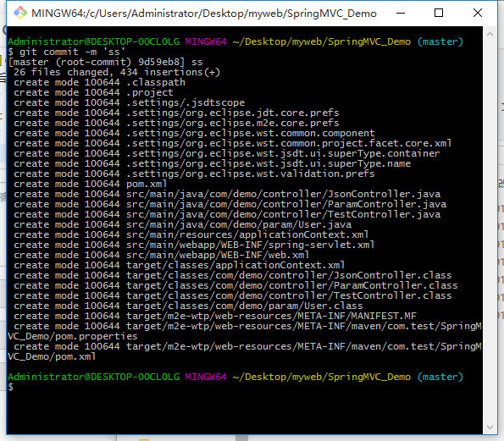Minimize the MINGW64 terminal window
The height and width of the screenshot is (441, 504).
click(x=401, y=14)
